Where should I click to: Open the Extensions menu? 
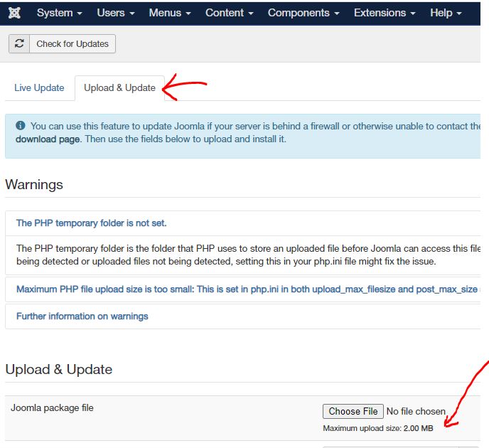(x=385, y=13)
